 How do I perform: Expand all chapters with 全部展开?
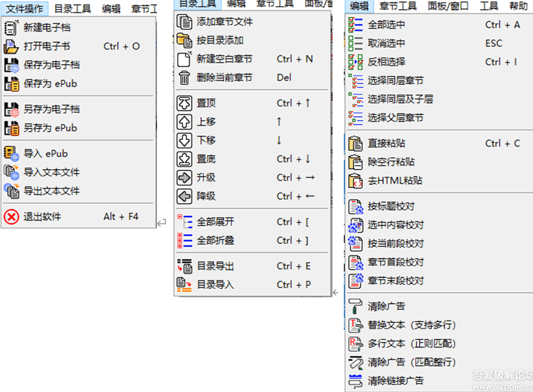[215, 222]
